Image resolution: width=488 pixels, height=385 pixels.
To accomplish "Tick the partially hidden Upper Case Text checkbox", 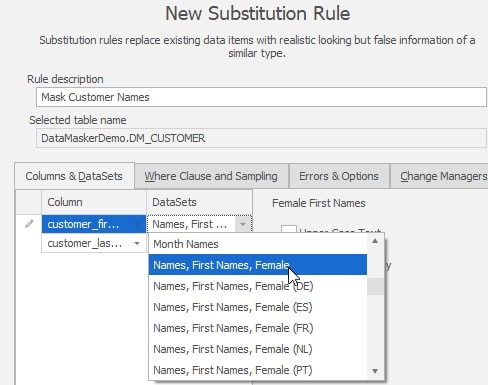I will point(289,229).
